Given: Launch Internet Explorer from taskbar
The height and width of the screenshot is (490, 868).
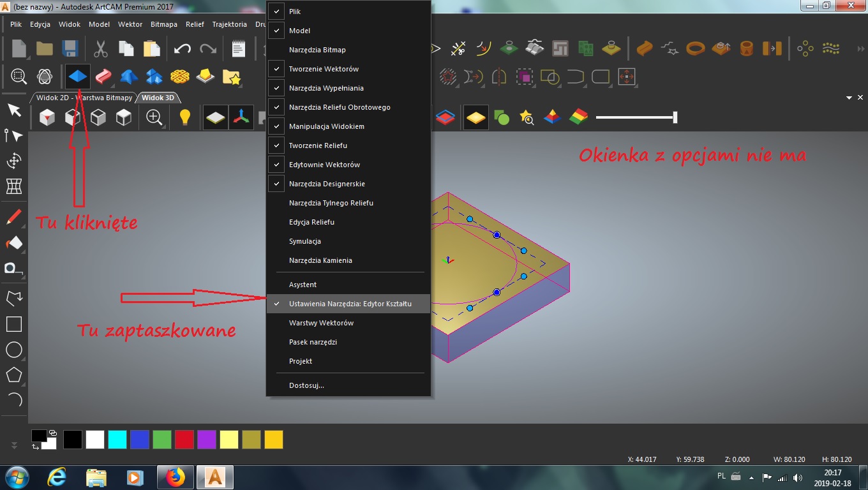Looking at the screenshot, I should click(x=57, y=477).
